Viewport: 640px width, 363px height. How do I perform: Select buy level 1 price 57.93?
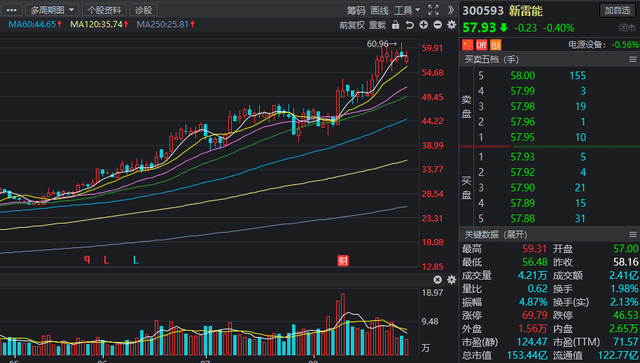[x=522, y=157]
